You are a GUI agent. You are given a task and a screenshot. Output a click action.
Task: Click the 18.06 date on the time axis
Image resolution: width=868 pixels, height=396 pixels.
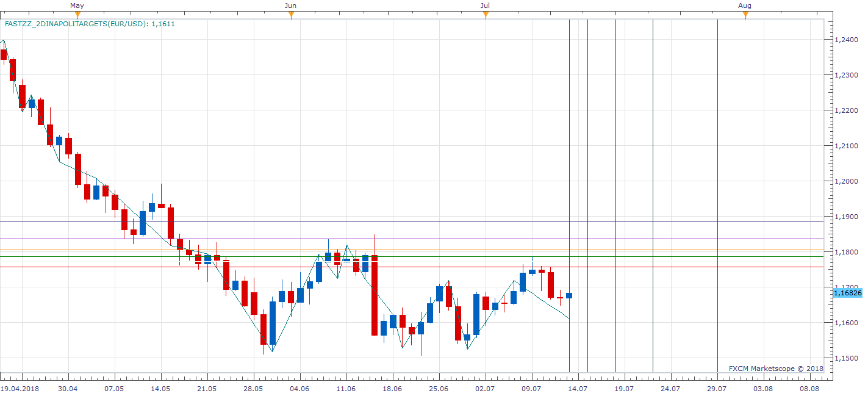(x=392, y=388)
